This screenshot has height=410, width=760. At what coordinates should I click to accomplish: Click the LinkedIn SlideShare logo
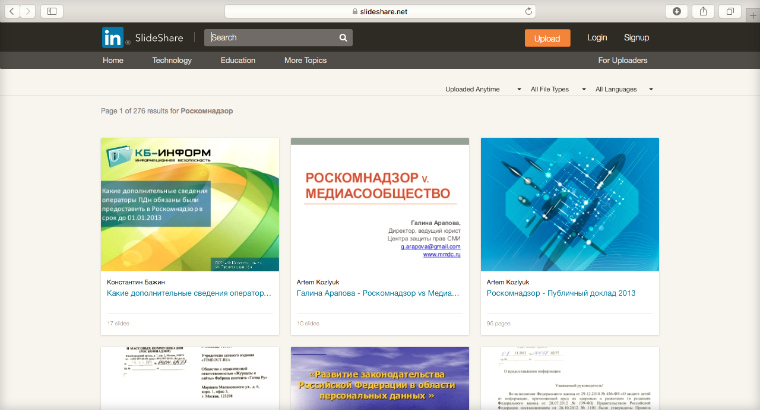145,38
